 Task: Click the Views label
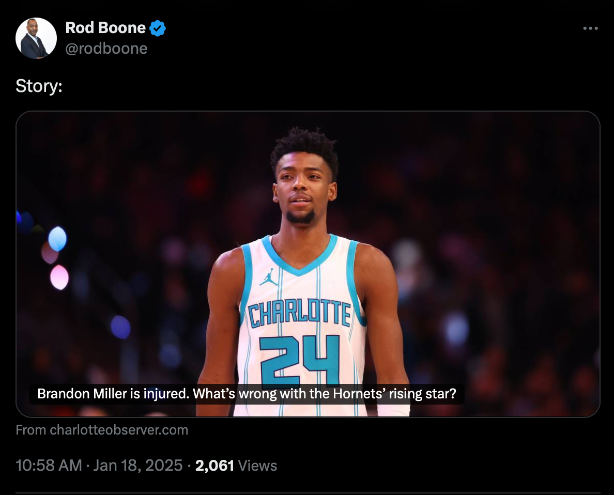coord(258,466)
